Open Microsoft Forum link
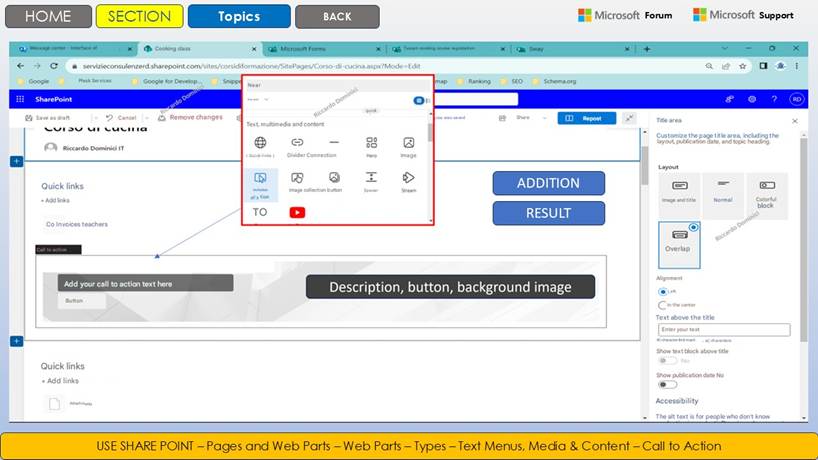818x460 pixels. [625, 15]
